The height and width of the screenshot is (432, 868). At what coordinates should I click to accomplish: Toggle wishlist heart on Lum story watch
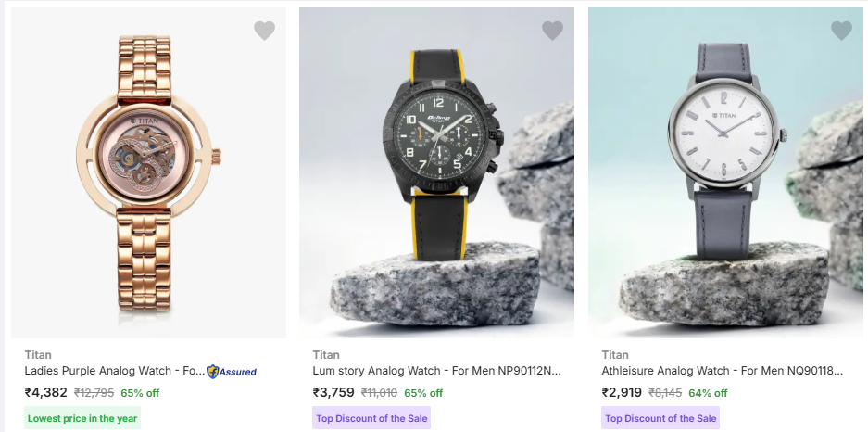(553, 31)
